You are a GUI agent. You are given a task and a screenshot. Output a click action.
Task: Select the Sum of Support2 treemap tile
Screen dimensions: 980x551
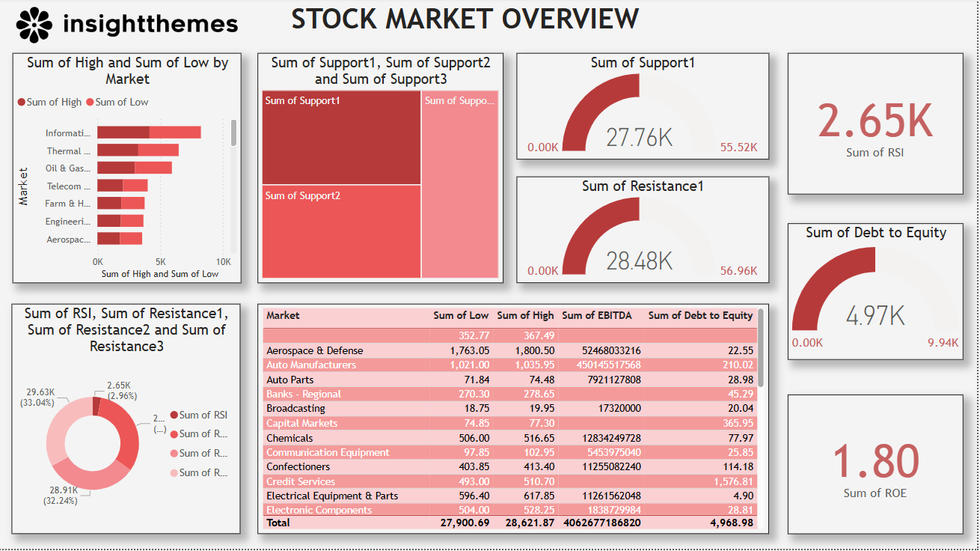click(341, 232)
